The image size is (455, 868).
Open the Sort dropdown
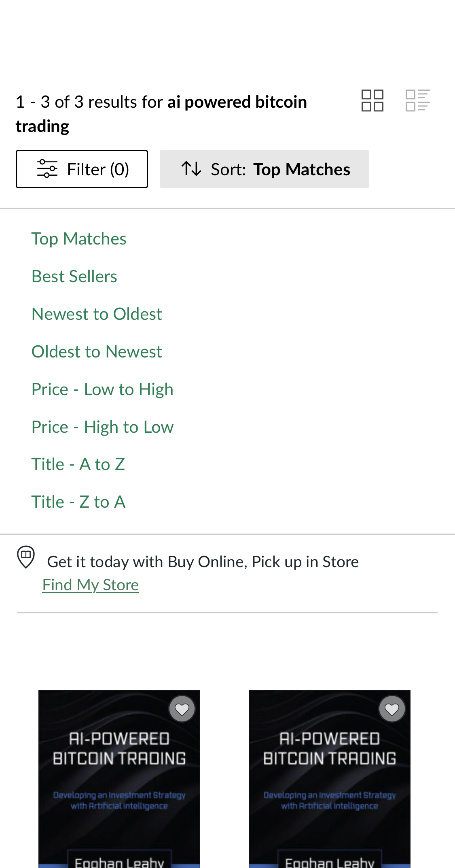(x=265, y=169)
